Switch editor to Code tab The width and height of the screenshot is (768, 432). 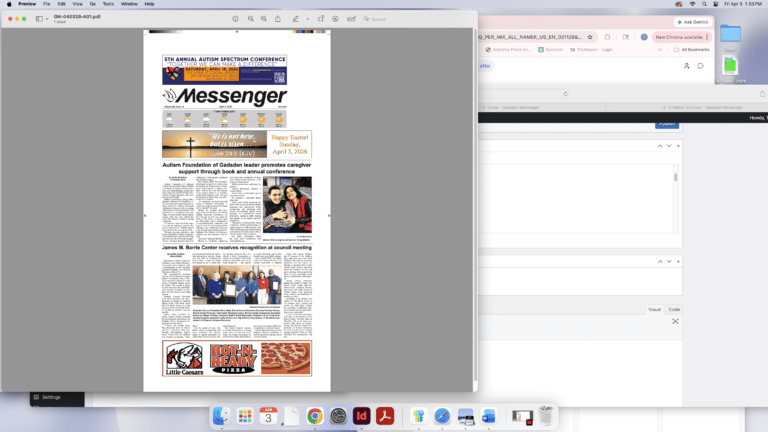[674, 310]
